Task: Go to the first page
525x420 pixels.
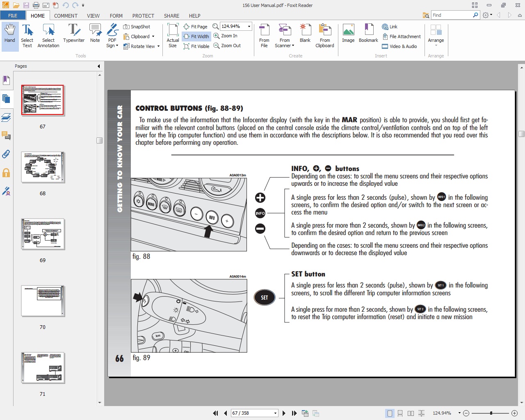Action: click(x=215, y=413)
